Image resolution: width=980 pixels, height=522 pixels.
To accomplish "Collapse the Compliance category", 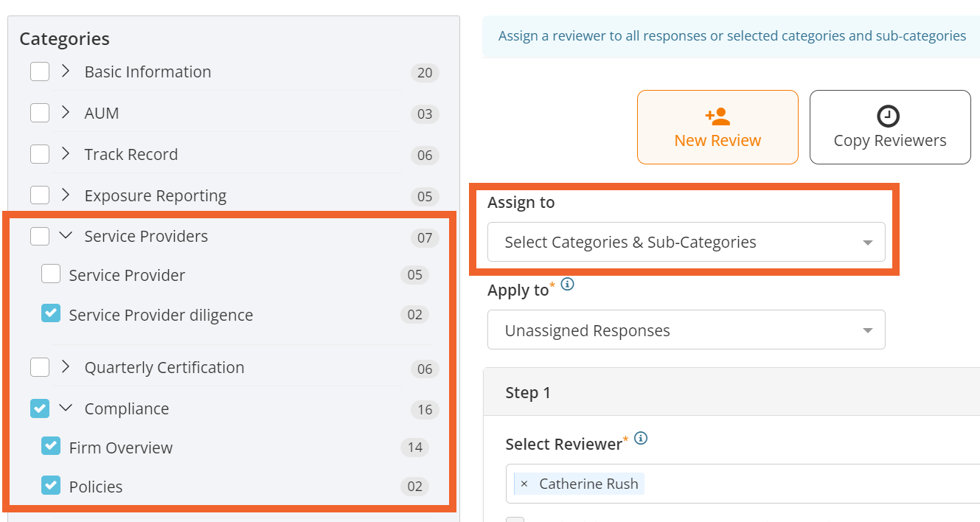I will 66,408.
